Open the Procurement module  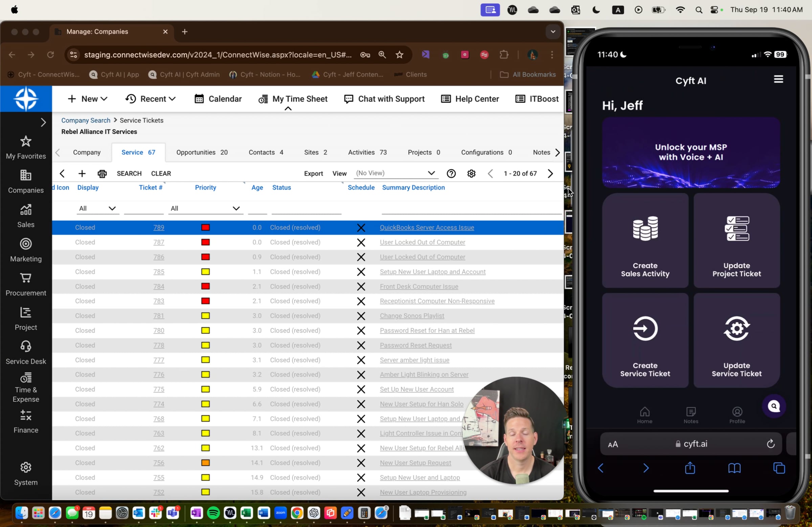[26, 284]
